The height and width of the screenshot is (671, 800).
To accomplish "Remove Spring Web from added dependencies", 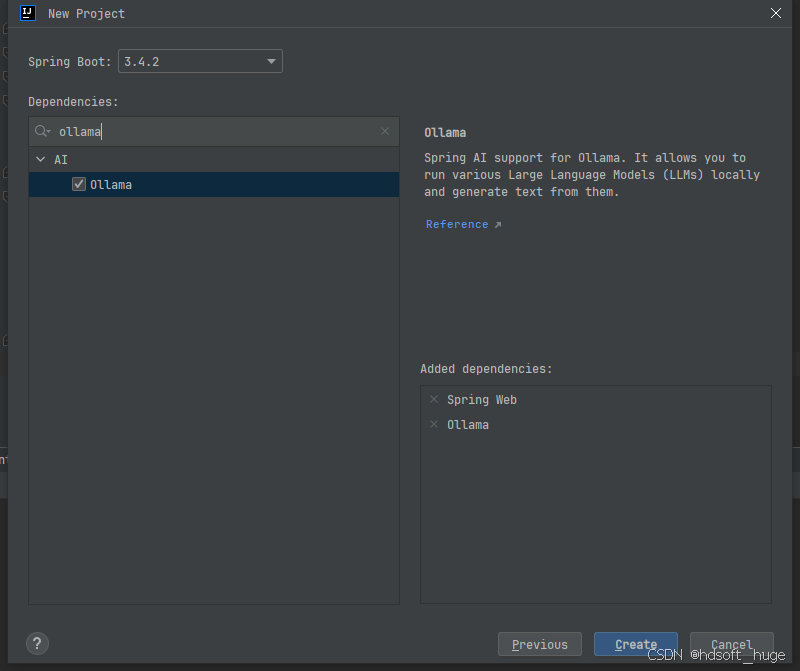I will point(434,399).
